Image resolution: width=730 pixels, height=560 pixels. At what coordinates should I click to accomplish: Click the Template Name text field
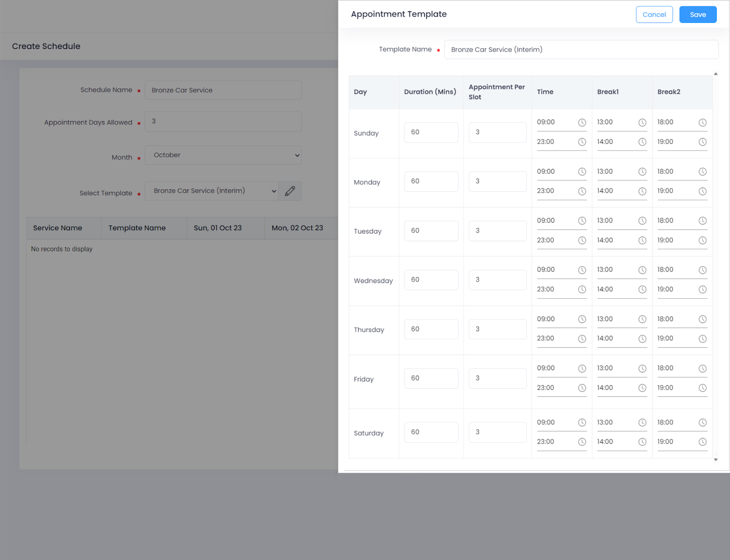coord(581,50)
